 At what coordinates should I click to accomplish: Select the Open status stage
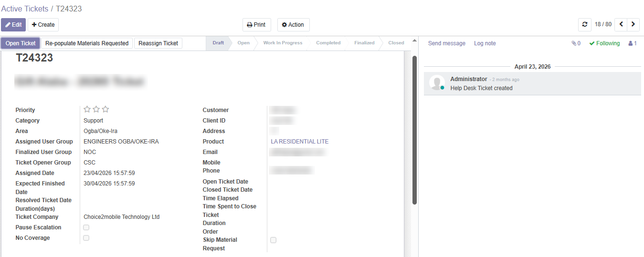click(x=243, y=43)
